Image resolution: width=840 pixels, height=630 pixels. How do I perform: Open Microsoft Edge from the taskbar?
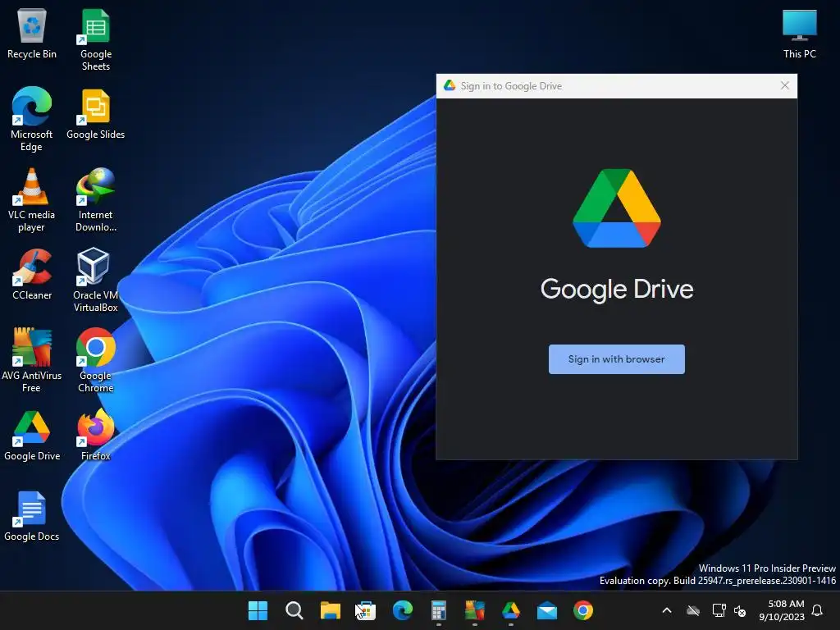point(402,610)
